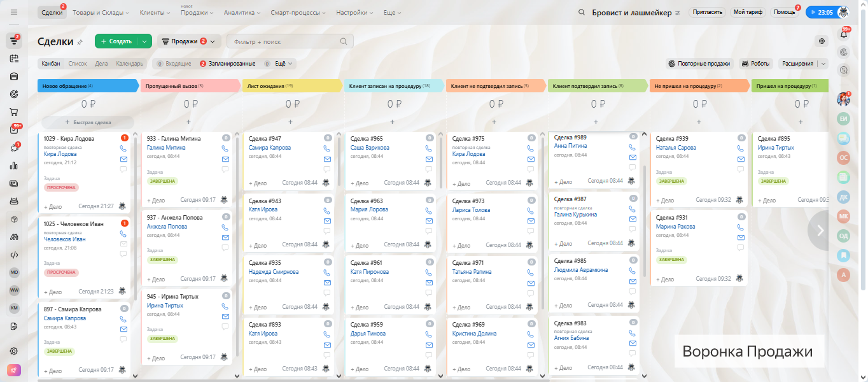Toggle the Запланированные counter filter

[x=227, y=64]
